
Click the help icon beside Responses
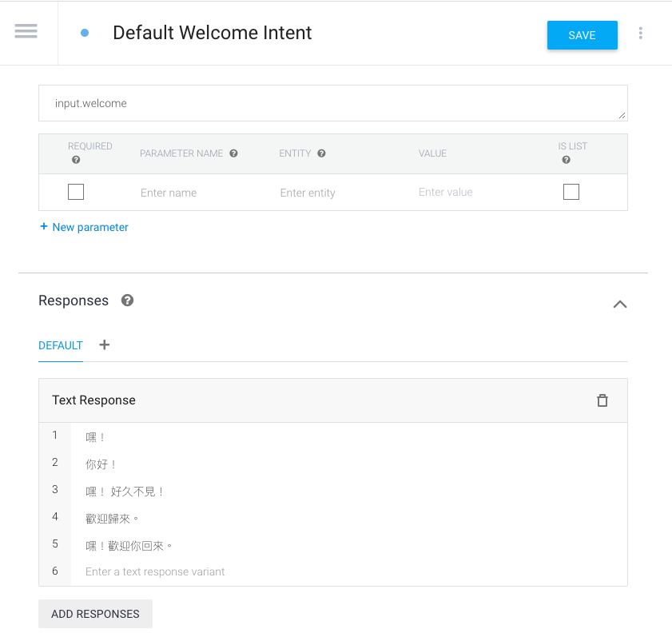127,301
